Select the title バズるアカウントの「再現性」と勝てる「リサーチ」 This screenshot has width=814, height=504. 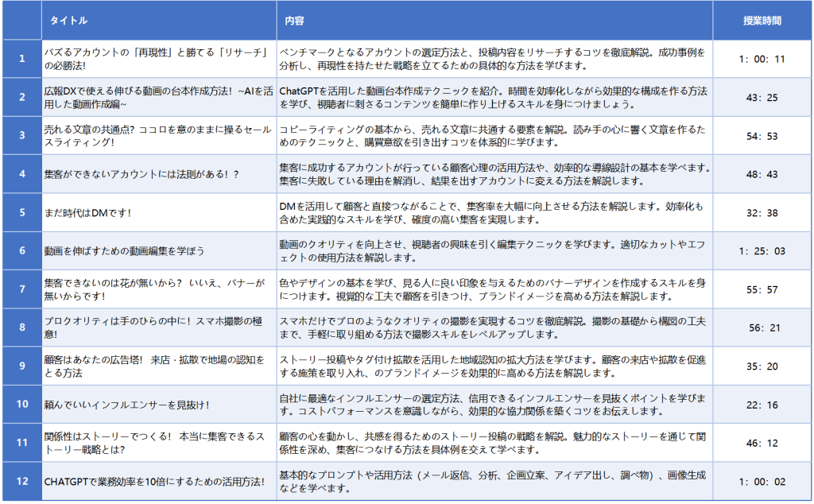tap(156, 59)
